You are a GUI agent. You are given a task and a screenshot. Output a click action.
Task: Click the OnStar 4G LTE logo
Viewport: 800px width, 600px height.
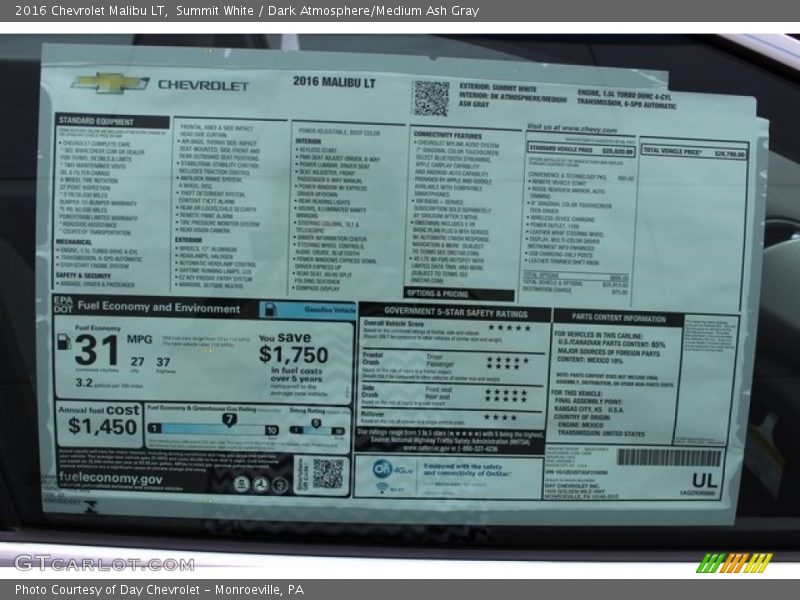(x=392, y=469)
